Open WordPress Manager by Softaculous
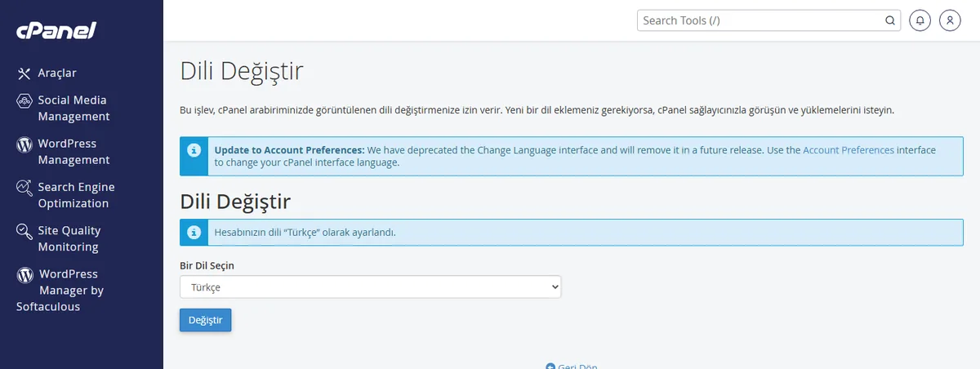This screenshot has height=369, width=980. click(60, 291)
